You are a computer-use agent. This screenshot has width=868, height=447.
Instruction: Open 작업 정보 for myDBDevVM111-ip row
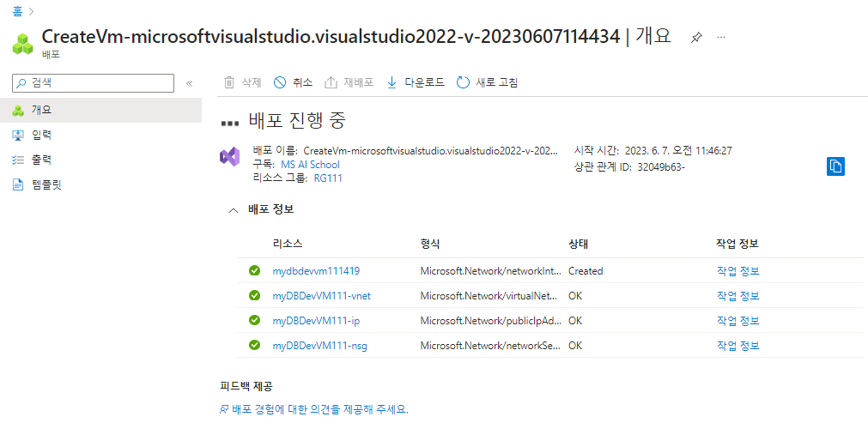click(x=737, y=321)
